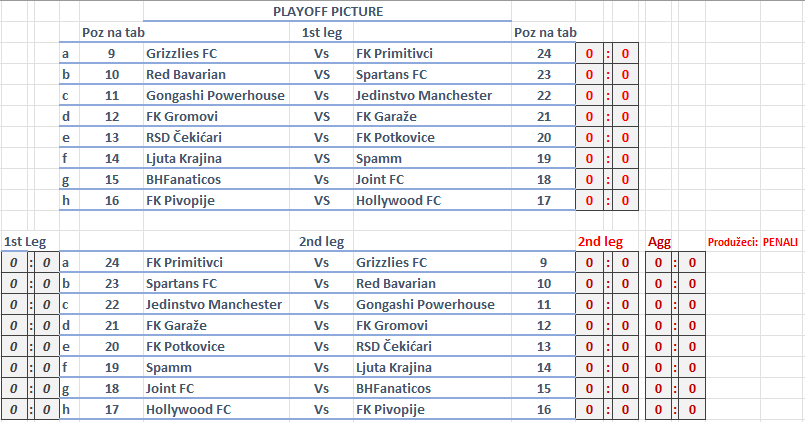
Task: Click Spamm in the 1st leg table
Action: tap(378, 158)
